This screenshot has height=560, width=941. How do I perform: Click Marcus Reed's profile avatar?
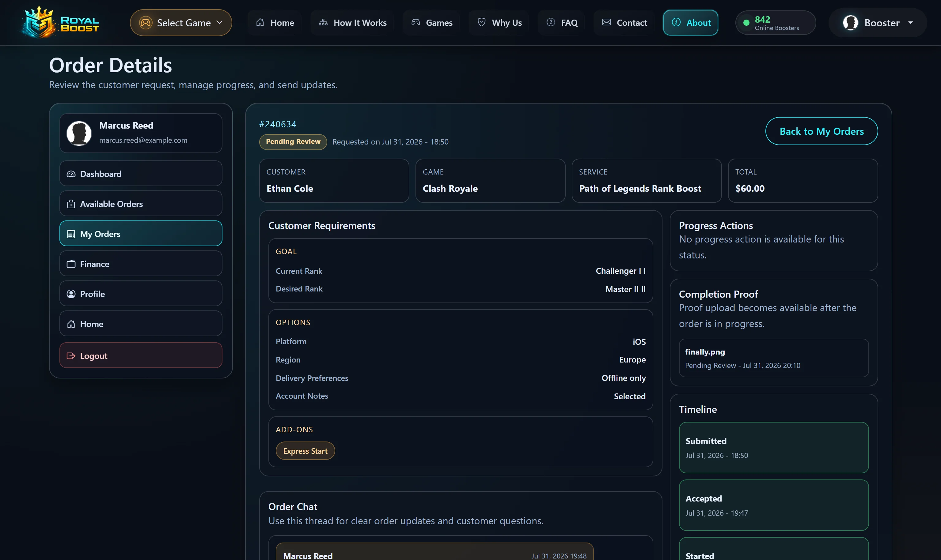pos(79,133)
